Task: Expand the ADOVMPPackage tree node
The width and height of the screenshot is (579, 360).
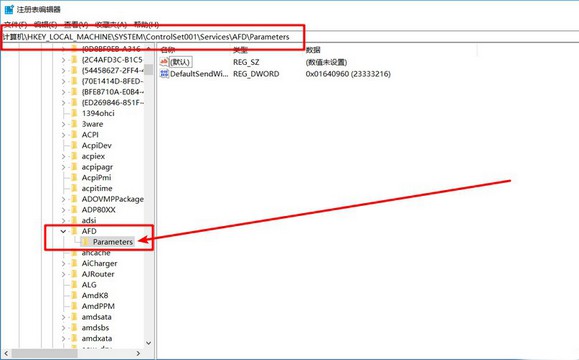Action: [x=63, y=199]
